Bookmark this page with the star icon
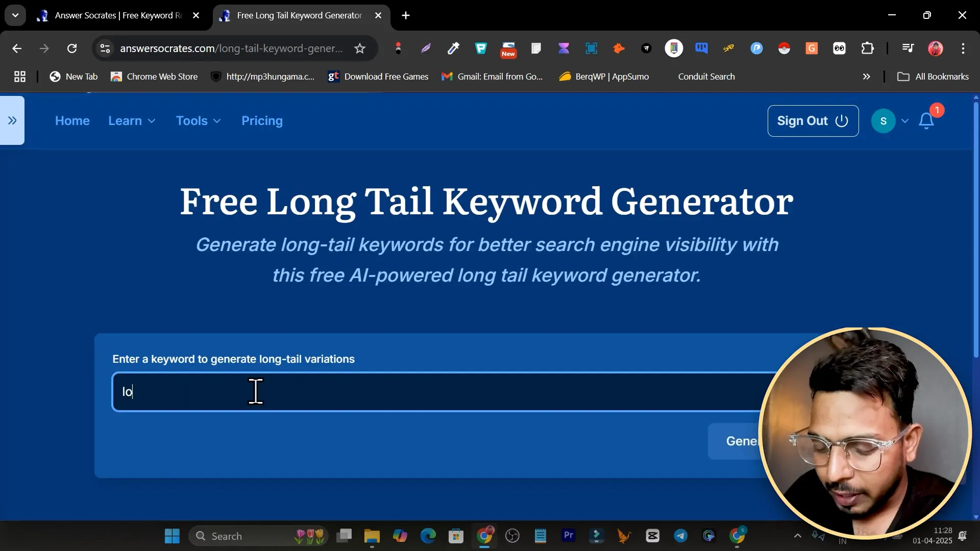Screen dimensions: 980x551 pos(360,48)
